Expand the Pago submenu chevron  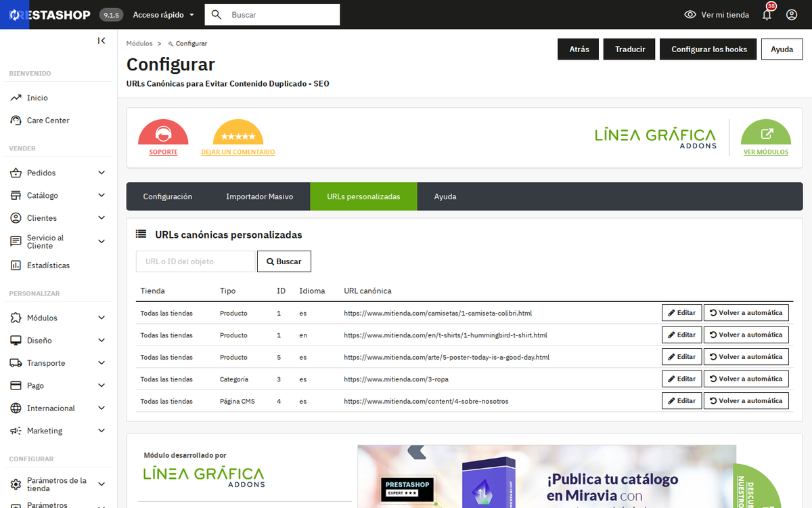[101, 386]
